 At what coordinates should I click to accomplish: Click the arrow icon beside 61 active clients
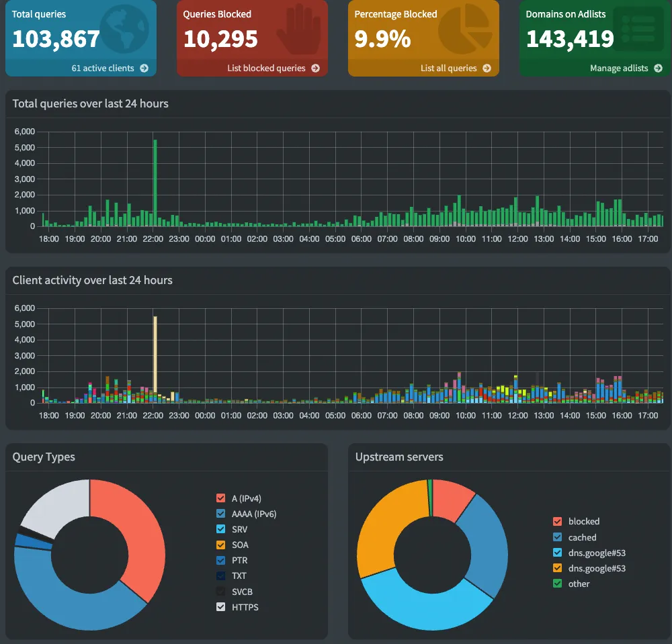tap(144, 68)
